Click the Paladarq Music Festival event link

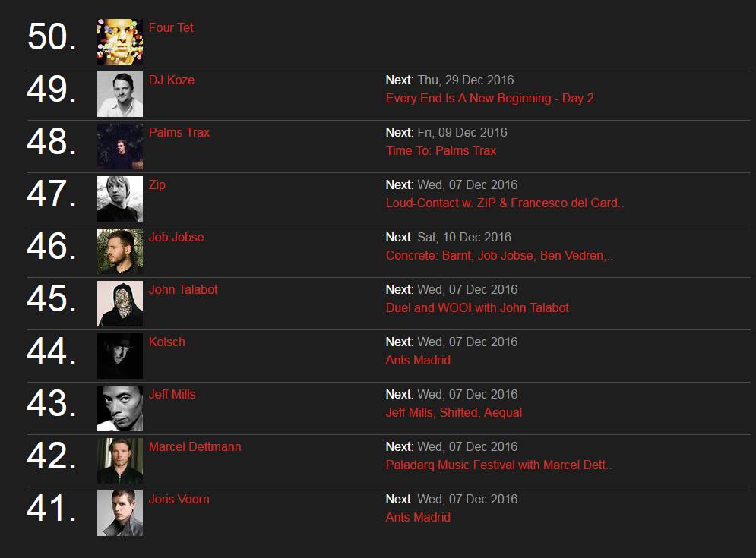tap(498, 465)
